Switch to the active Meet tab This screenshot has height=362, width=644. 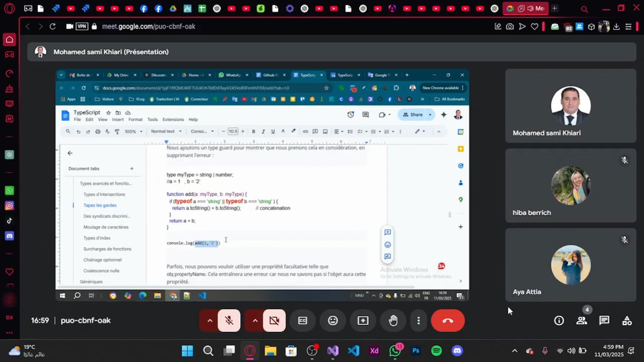coord(526,8)
